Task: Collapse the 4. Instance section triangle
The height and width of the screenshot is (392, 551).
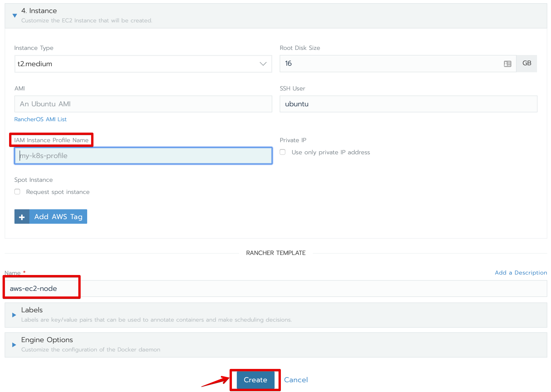Action: click(x=15, y=16)
